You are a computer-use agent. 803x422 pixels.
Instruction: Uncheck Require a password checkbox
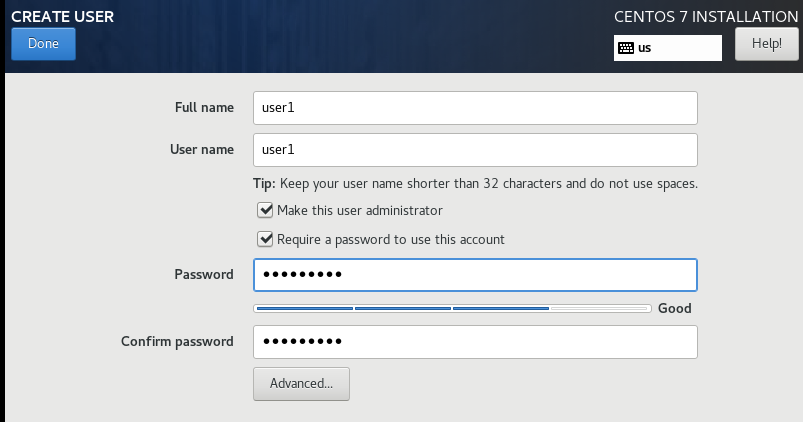[x=265, y=239]
